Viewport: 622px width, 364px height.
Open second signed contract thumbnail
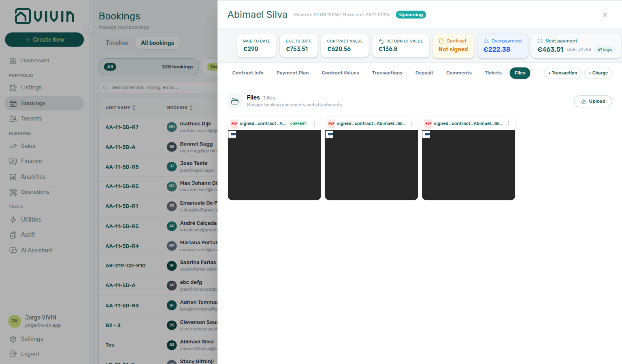tap(371, 165)
